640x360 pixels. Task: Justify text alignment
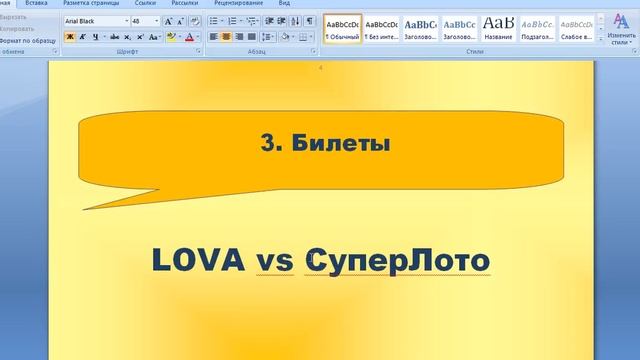click(x=252, y=37)
